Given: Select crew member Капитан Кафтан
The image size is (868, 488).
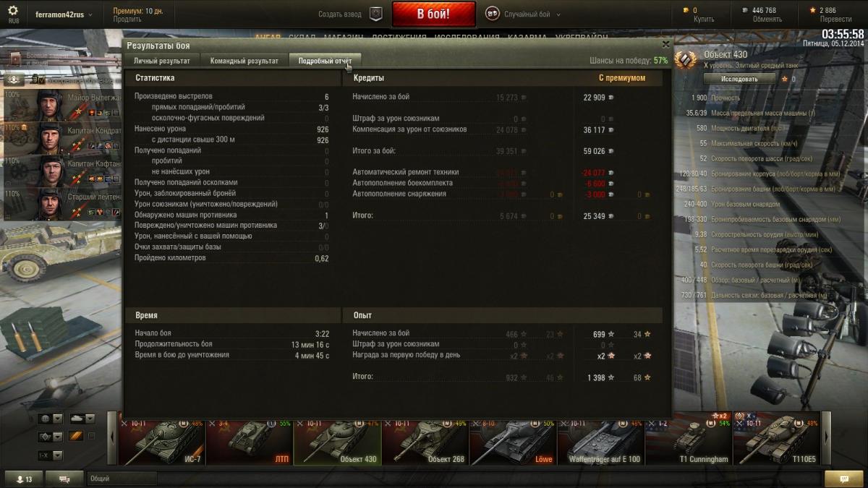Looking at the screenshot, I should (x=61, y=171).
